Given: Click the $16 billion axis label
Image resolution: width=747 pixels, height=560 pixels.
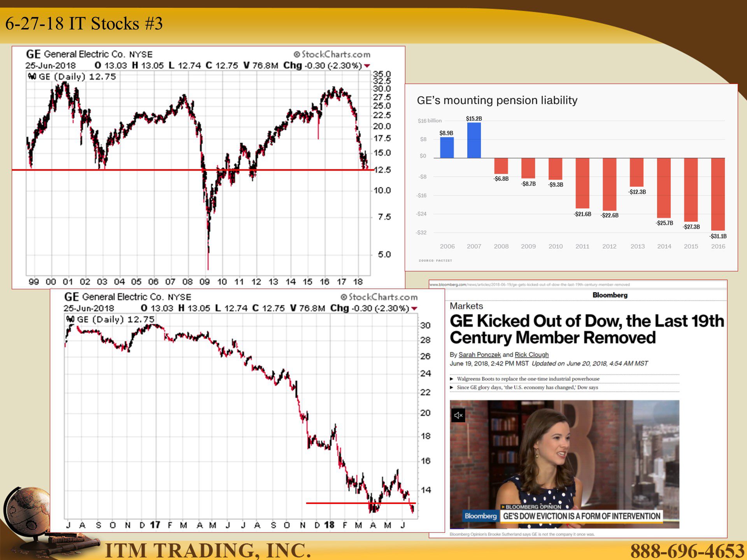Looking at the screenshot, I should (430, 121).
